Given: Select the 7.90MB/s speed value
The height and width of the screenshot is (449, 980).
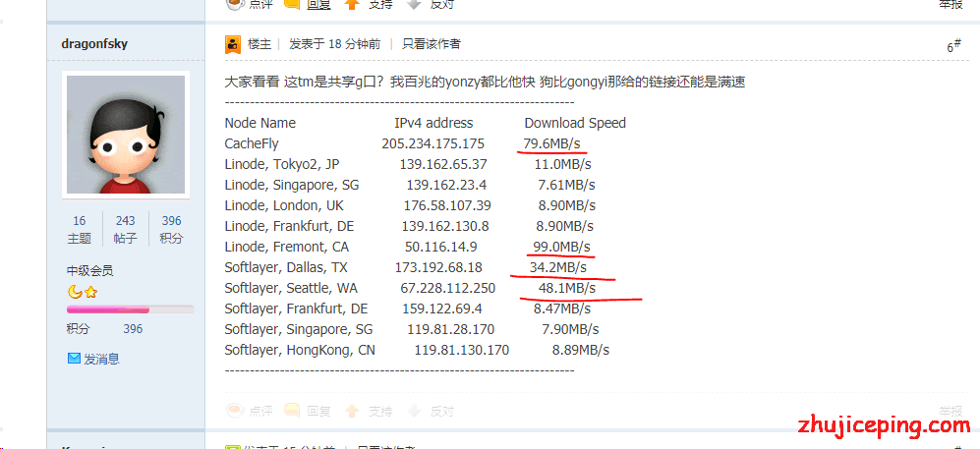Looking at the screenshot, I should click(x=570, y=329).
